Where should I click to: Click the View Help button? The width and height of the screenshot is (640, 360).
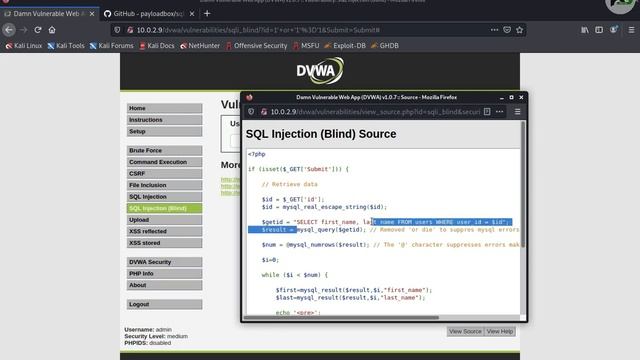[x=500, y=331]
